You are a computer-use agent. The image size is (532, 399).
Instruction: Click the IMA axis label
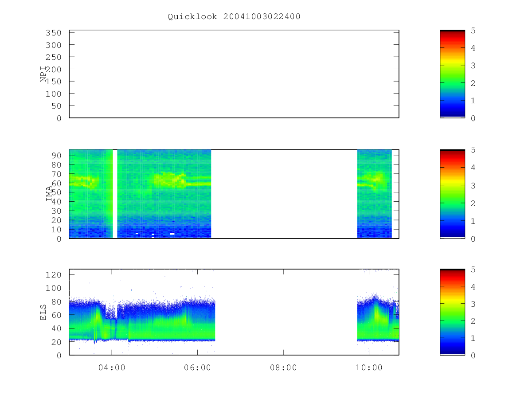[49, 194]
